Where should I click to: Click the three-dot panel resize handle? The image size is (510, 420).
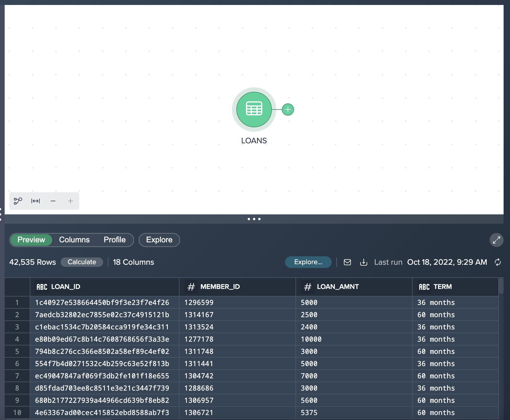(x=254, y=219)
